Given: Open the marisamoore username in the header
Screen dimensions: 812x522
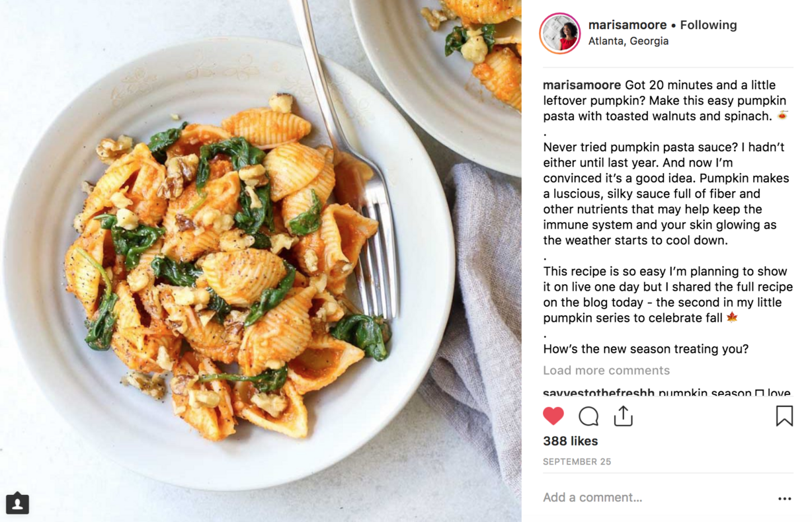Looking at the screenshot, I should pos(628,25).
